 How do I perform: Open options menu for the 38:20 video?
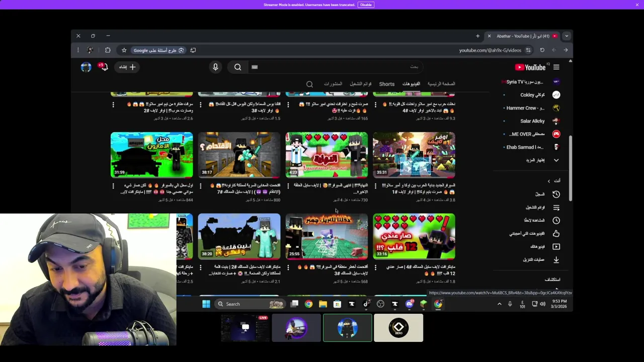tap(201, 267)
